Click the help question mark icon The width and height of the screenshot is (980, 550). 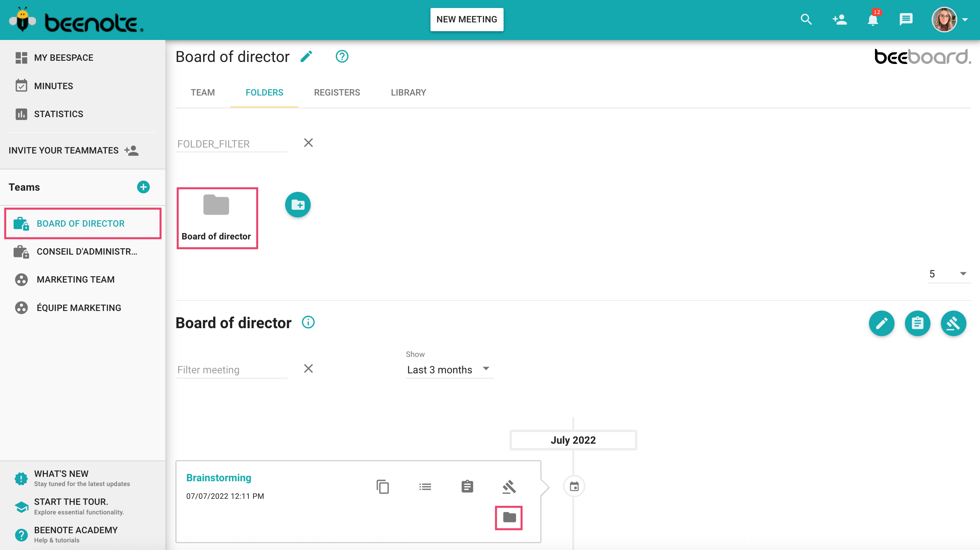(342, 57)
